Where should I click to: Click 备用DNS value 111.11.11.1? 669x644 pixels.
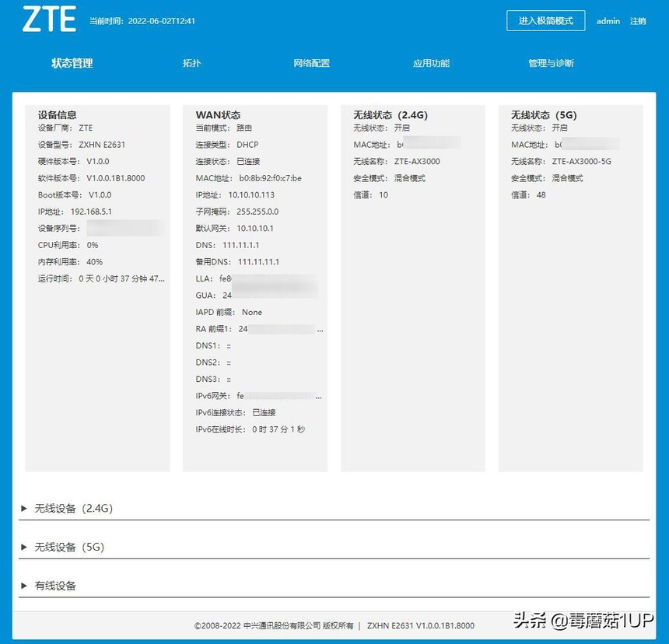point(258,261)
